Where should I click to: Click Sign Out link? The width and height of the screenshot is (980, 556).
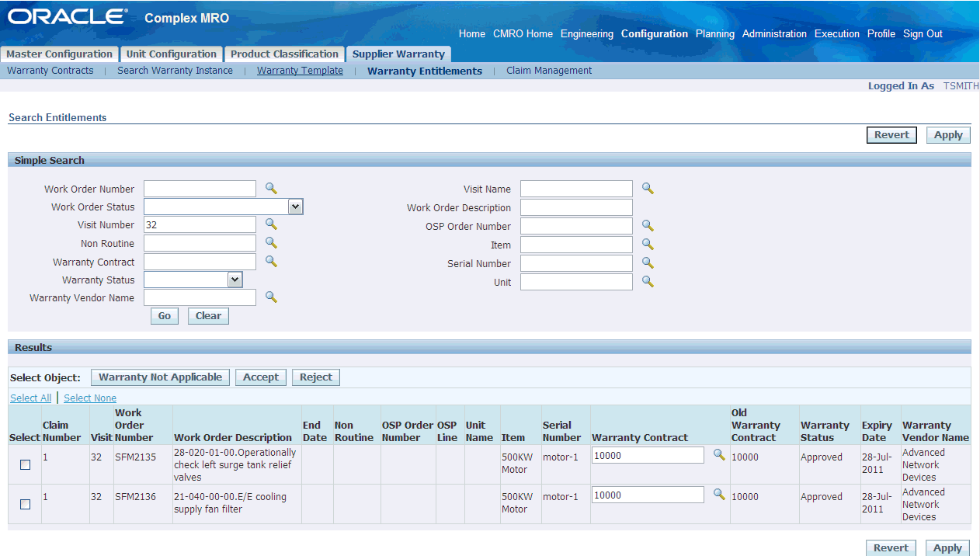coord(923,33)
